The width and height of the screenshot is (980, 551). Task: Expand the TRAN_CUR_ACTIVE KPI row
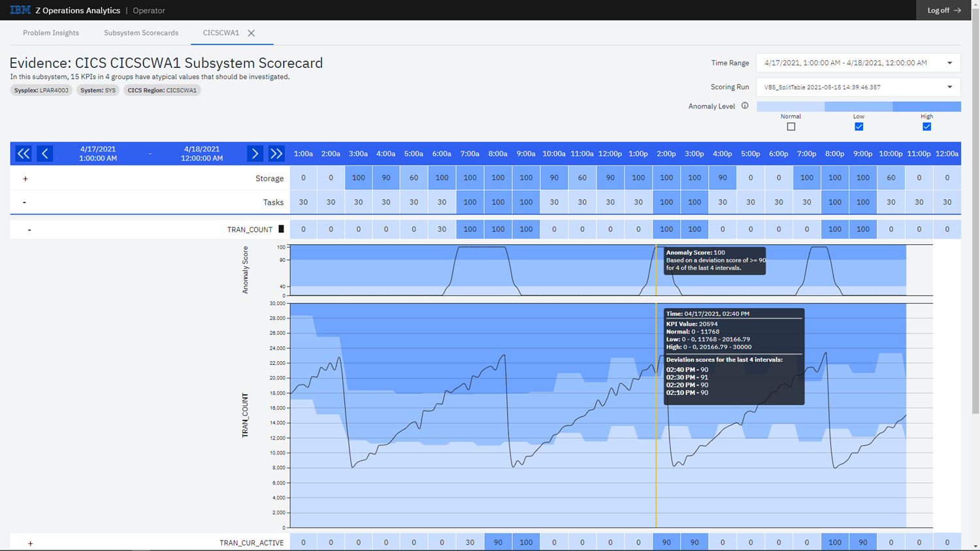(x=30, y=543)
